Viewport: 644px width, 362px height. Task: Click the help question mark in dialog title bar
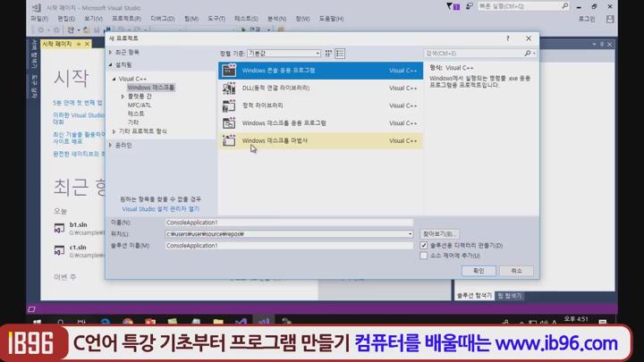point(508,38)
